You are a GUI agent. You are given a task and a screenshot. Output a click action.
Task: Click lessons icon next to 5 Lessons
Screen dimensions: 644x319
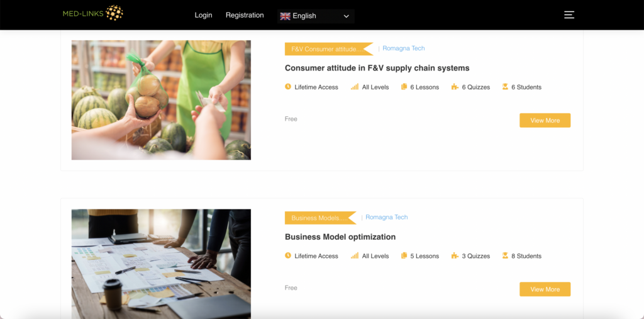(404, 256)
